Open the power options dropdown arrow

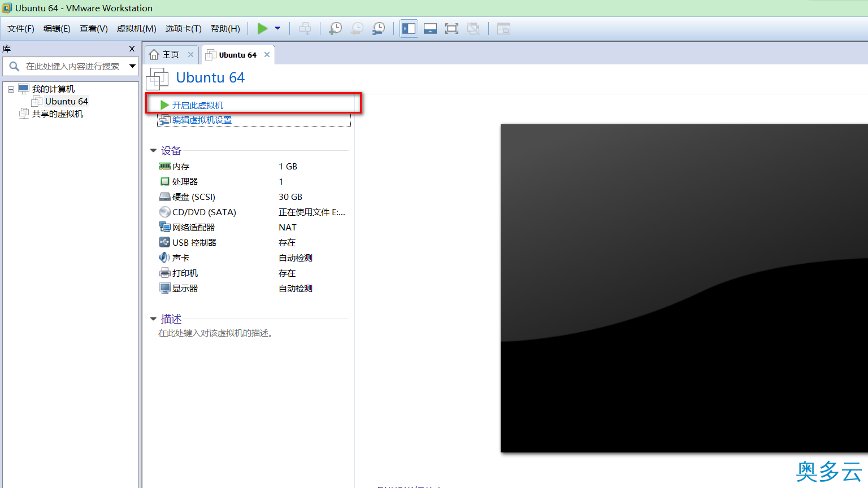click(x=277, y=28)
